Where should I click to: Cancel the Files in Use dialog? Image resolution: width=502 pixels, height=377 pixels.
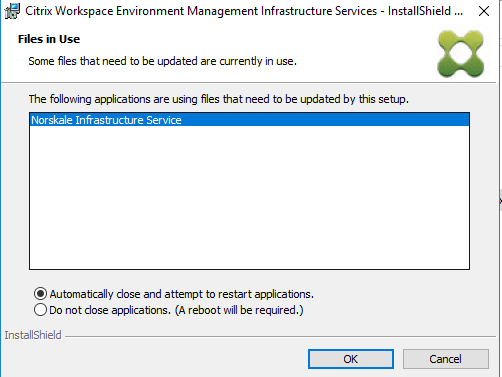tap(446, 359)
